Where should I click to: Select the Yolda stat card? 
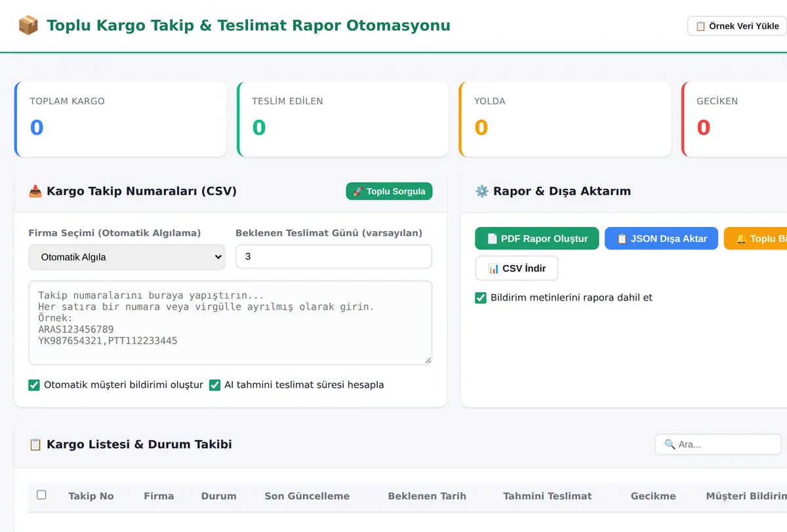565,119
